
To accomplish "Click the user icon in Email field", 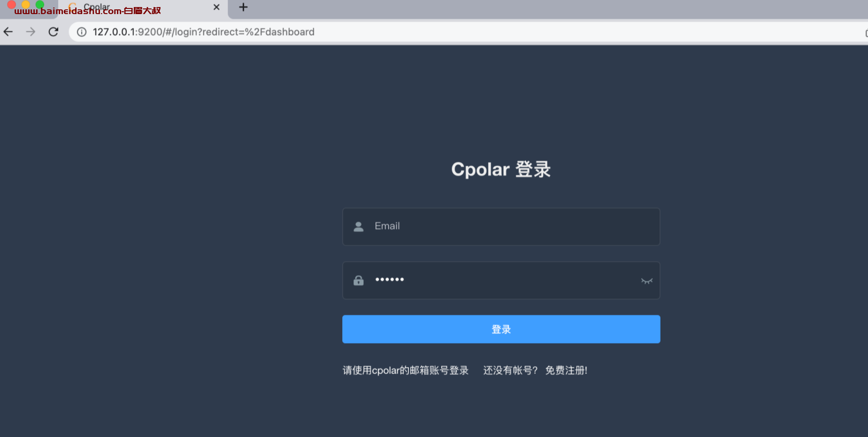I will pyautogui.click(x=359, y=227).
